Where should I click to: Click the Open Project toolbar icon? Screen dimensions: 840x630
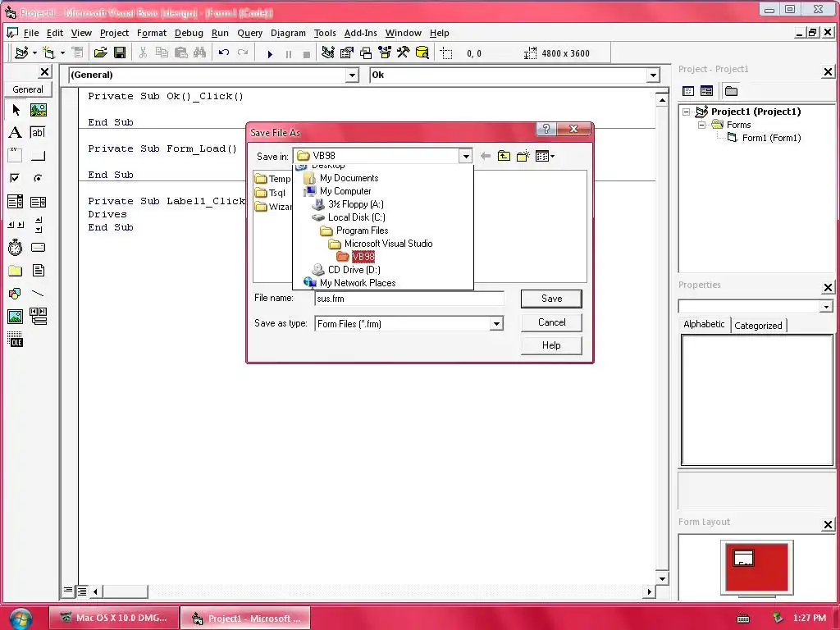tap(100, 52)
